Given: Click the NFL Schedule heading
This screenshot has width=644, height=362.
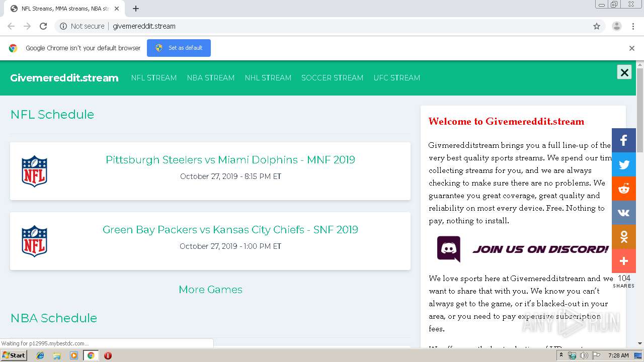Looking at the screenshot, I should (x=52, y=115).
